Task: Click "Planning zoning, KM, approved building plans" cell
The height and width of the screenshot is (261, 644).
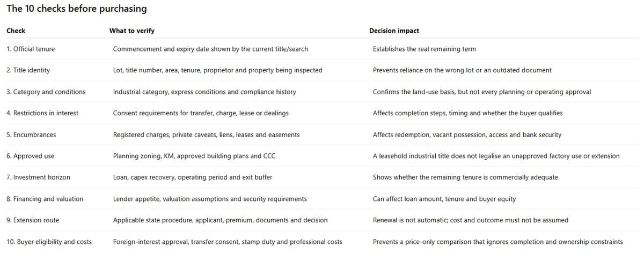Action: [x=194, y=156]
